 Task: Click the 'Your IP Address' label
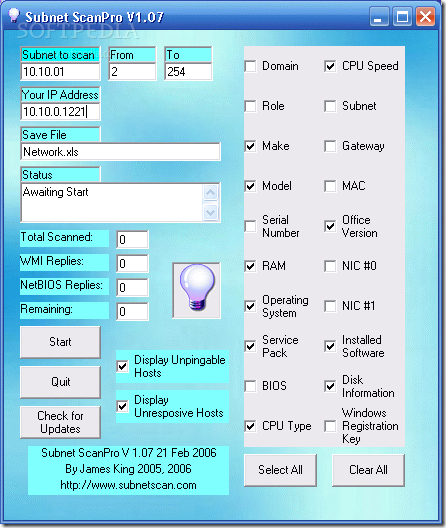pyautogui.click(x=60, y=95)
